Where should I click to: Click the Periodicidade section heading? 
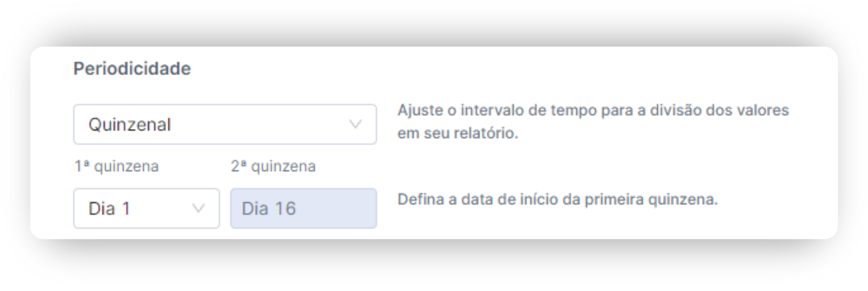click(132, 69)
